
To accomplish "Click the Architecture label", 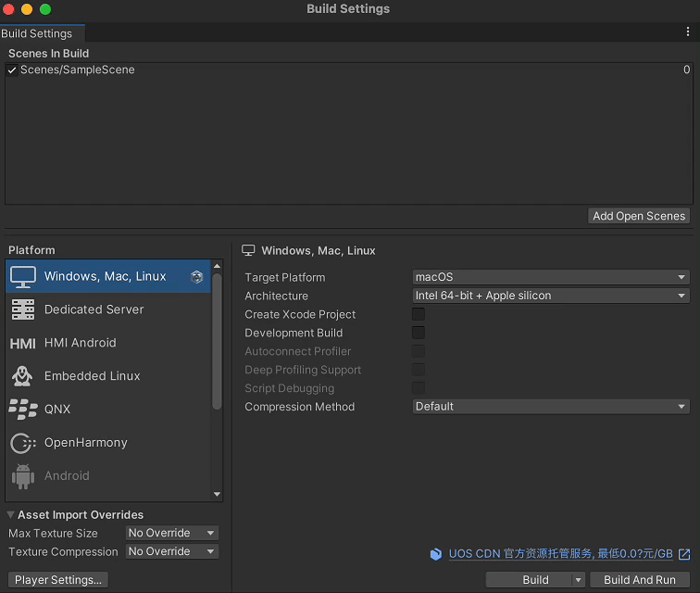I will [x=276, y=296].
